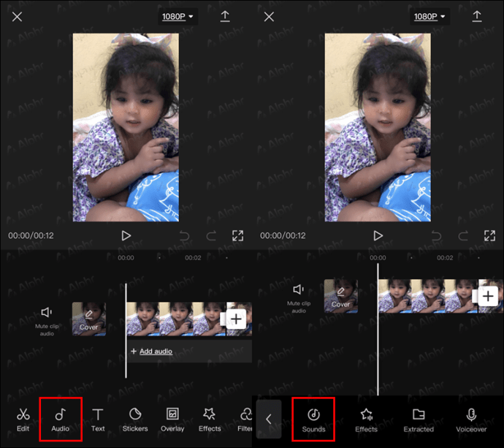
Task: Toggle Mute clip audio in right editor
Action: 299,298
